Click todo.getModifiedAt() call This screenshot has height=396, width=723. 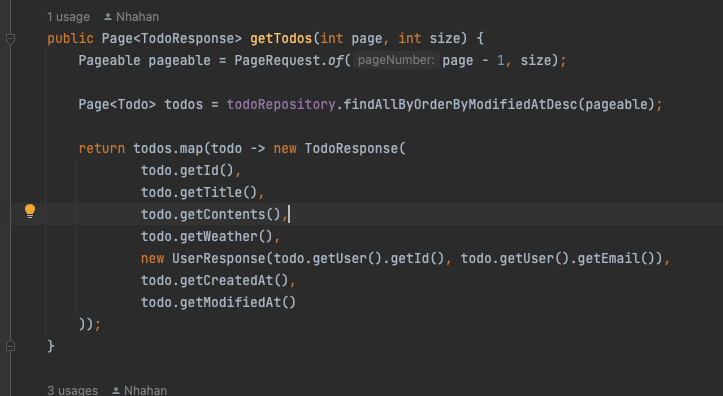click(218, 302)
